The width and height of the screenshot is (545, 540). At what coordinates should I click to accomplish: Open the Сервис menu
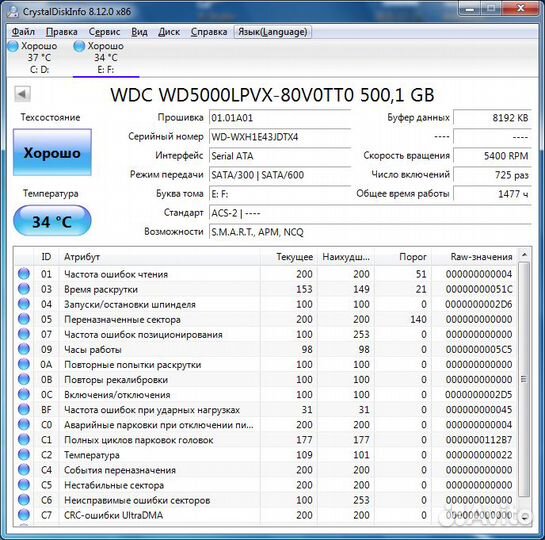pyautogui.click(x=104, y=32)
